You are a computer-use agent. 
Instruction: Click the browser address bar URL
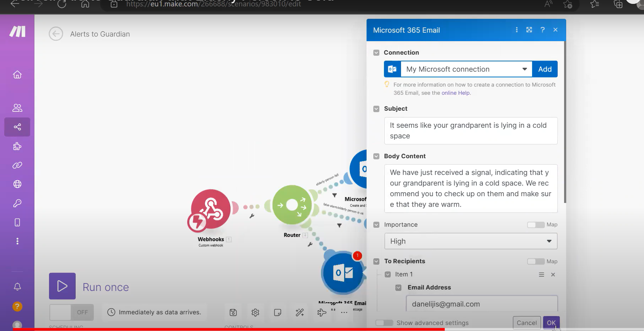(x=213, y=4)
